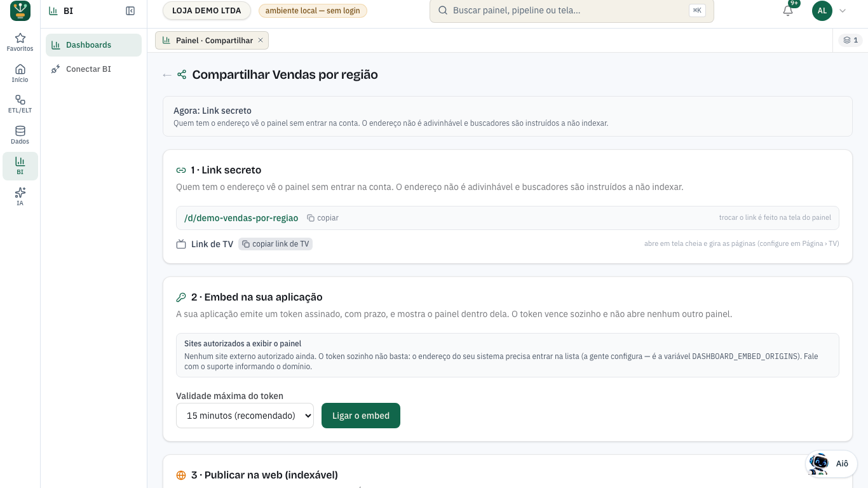868x488 pixels.
Task: Go to Início home icon
Action: 20,73
